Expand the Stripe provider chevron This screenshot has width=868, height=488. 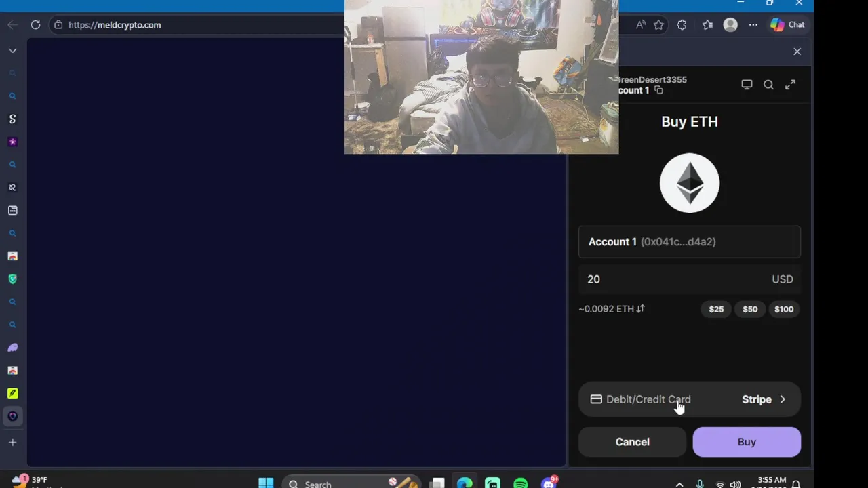tap(783, 399)
